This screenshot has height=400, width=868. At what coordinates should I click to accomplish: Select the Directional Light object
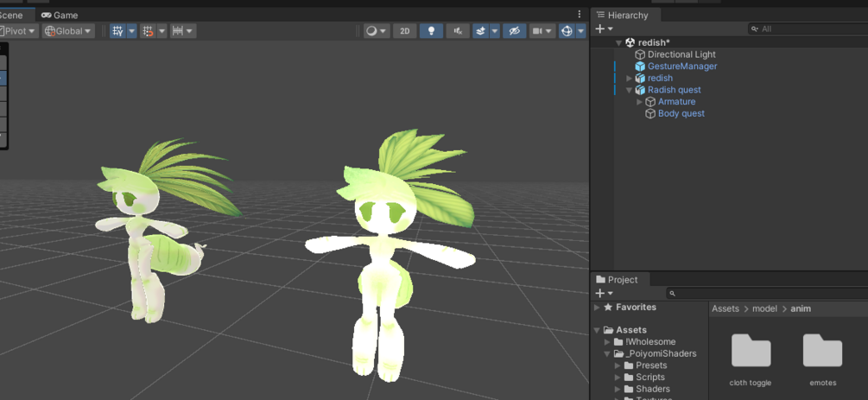tap(681, 54)
